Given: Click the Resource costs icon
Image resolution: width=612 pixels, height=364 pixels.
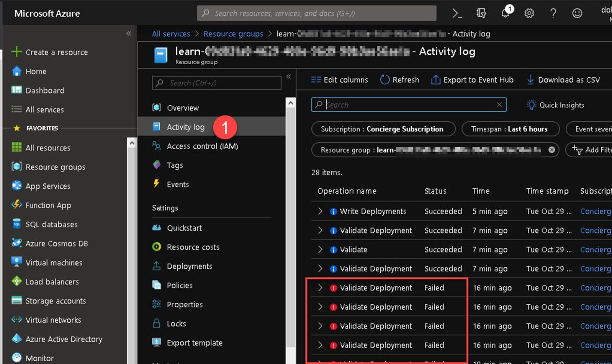Looking at the screenshot, I should pos(156,247).
